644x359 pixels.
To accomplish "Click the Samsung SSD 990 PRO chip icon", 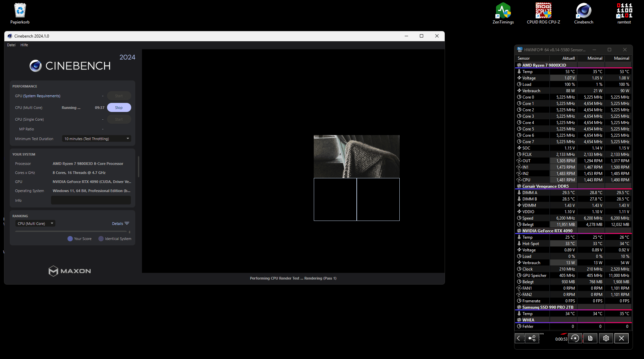I will (x=519, y=307).
